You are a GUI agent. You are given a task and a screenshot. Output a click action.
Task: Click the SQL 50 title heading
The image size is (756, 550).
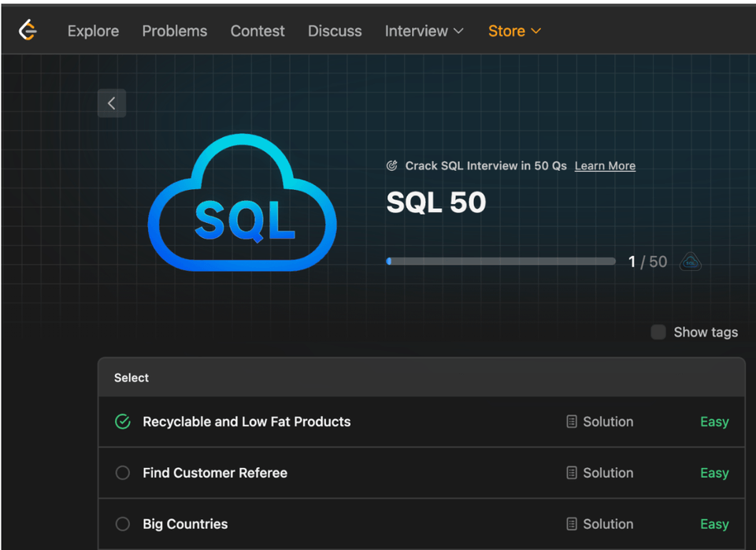[436, 203]
